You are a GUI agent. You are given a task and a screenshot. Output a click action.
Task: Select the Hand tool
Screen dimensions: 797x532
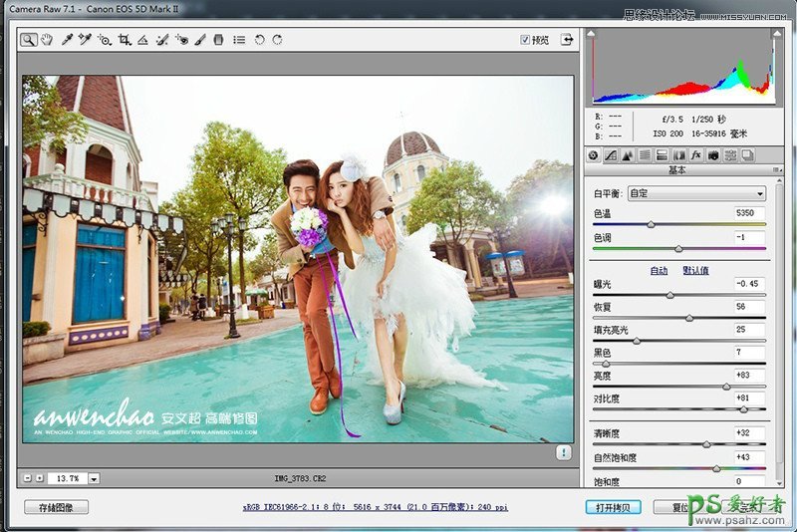click(x=46, y=40)
